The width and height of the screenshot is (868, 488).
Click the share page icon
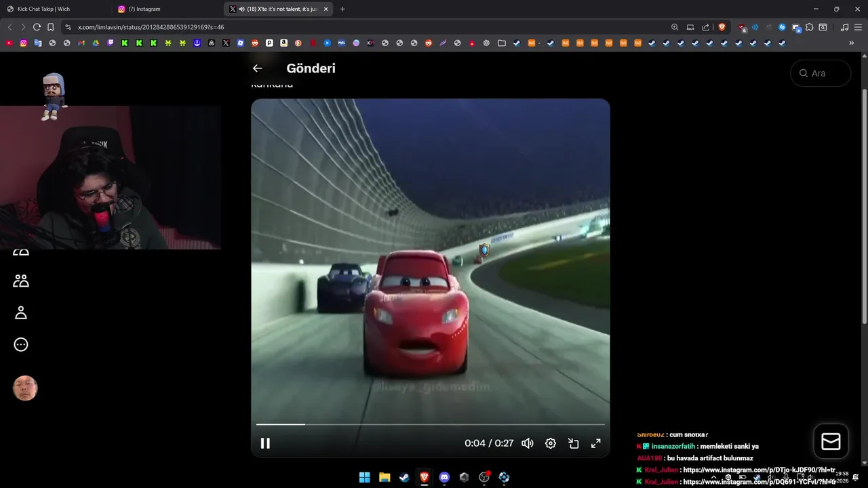(706, 27)
